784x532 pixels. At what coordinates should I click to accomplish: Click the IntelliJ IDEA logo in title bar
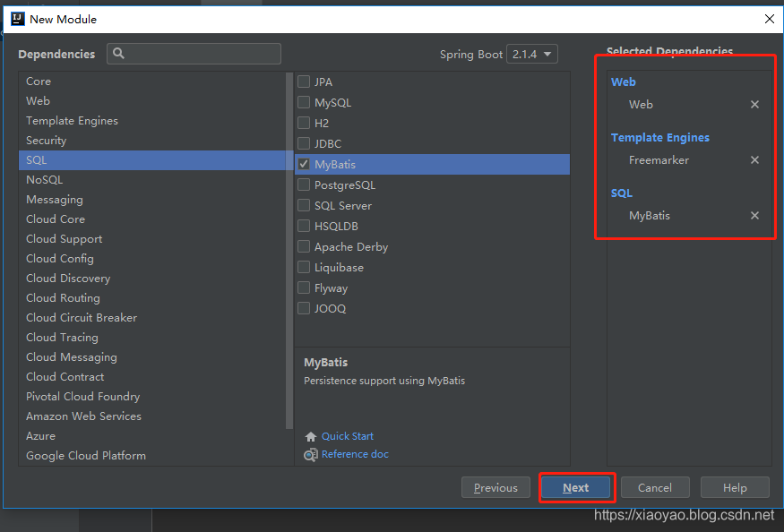[16, 18]
